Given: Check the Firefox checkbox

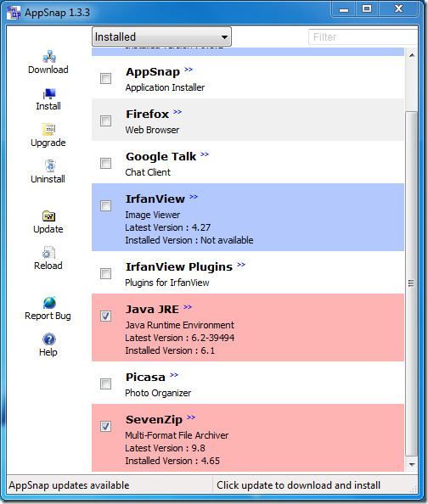Looking at the screenshot, I should click(x=105, y=120).
